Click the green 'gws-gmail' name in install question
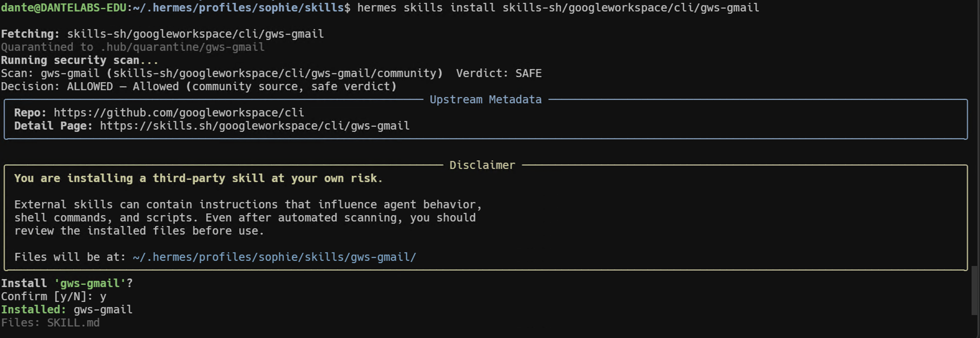 [90, 283]
